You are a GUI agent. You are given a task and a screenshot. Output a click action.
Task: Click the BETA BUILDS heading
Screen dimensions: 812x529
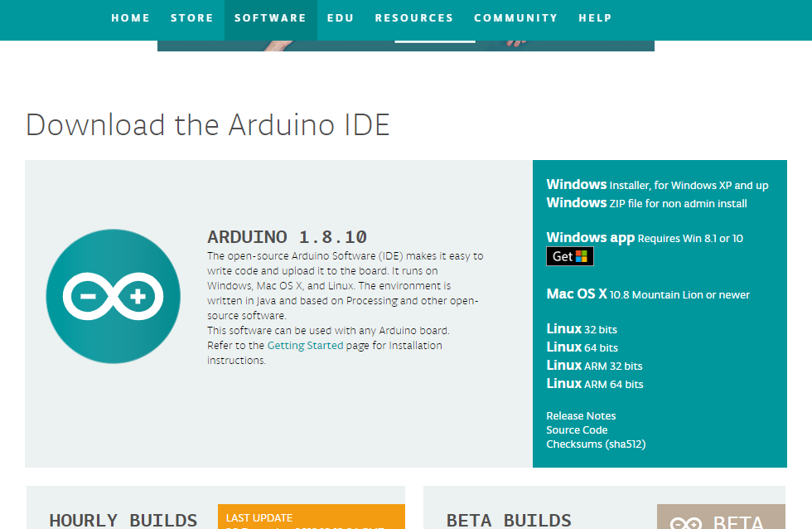coord(509,520)
